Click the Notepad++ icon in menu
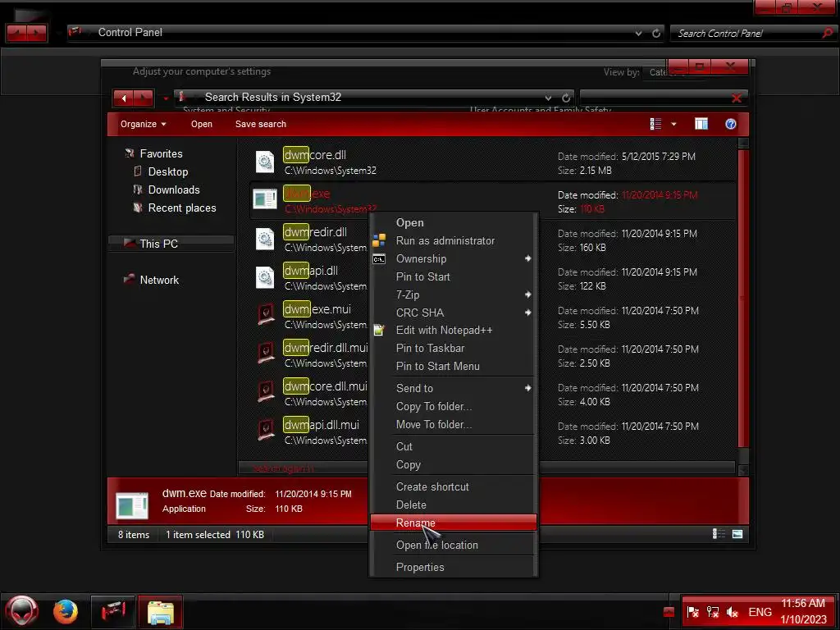Image resolution: width=840 pixels, height=630 pixels. tap(379, 330)
